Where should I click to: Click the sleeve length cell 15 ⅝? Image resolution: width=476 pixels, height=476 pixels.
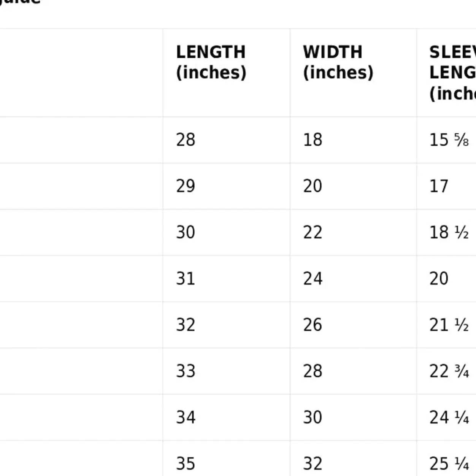(x=449, y=140)
